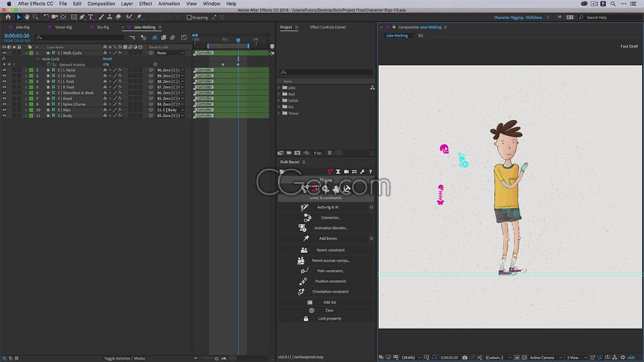Hide the C | L Hand layer
Viewport: 644px width, 362px height.
[x=4, y=70]
